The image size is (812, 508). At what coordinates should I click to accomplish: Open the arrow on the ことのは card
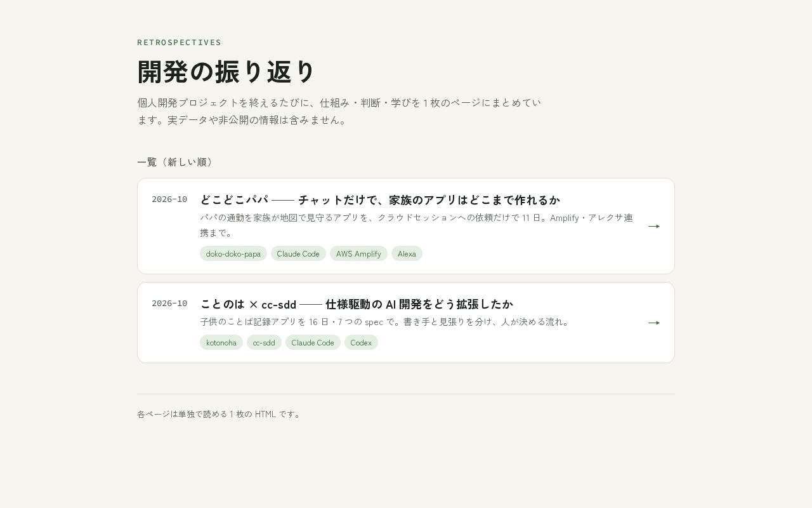pos(654,323)
